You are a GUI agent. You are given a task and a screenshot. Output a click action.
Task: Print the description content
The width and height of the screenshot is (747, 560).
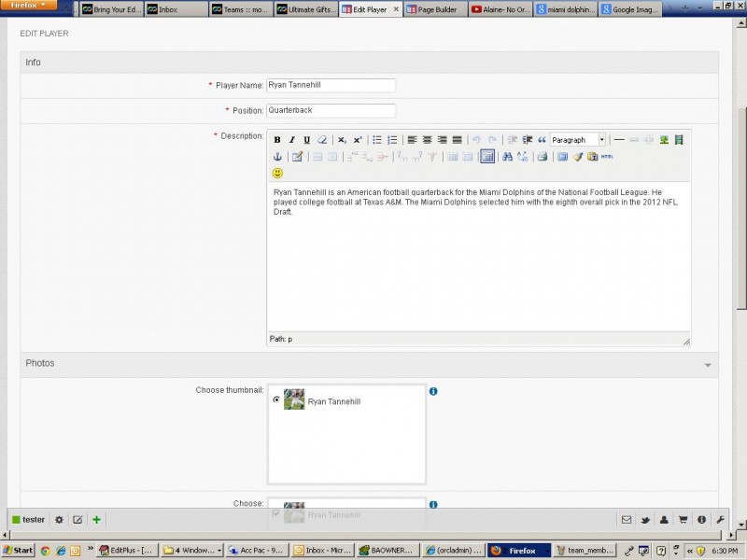tap(543, 157)
